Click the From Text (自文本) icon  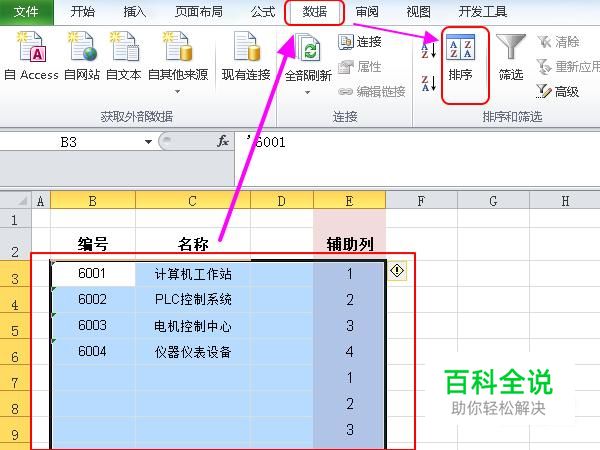click(x=124, y=48)
